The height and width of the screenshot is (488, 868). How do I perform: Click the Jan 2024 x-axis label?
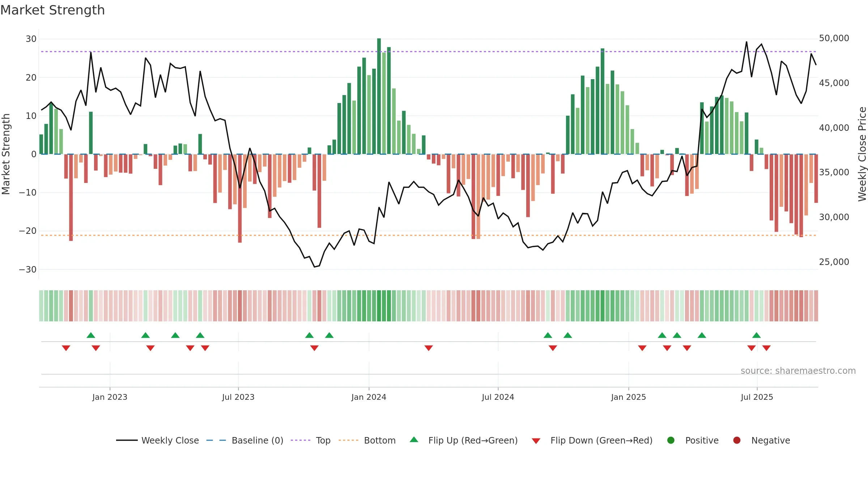click(369, 397)
